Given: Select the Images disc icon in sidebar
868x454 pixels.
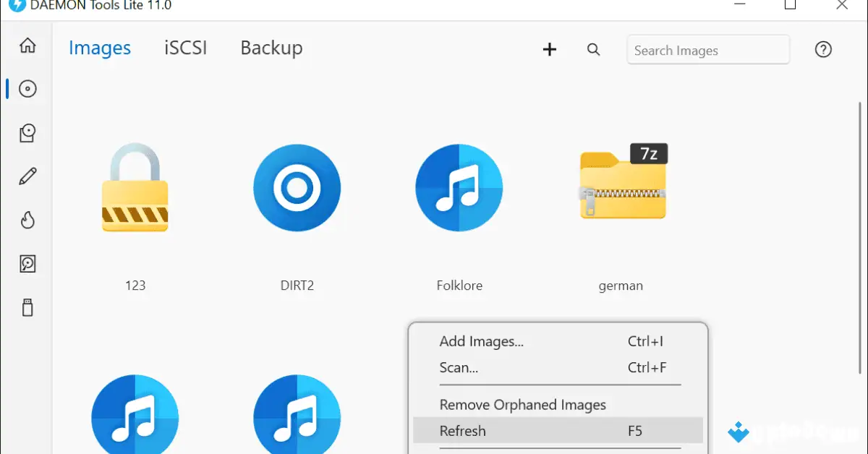Looking at the screenshot, I should point(27,88).
